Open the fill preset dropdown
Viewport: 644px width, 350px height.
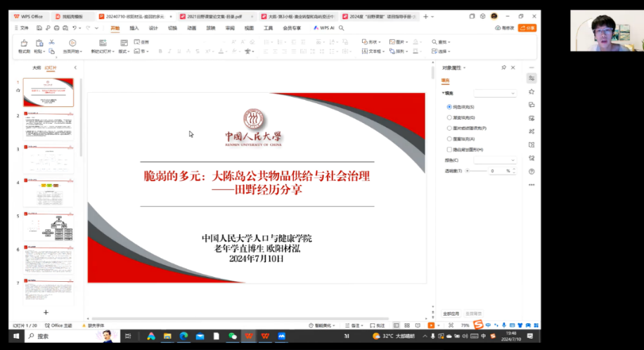[495, 93]
